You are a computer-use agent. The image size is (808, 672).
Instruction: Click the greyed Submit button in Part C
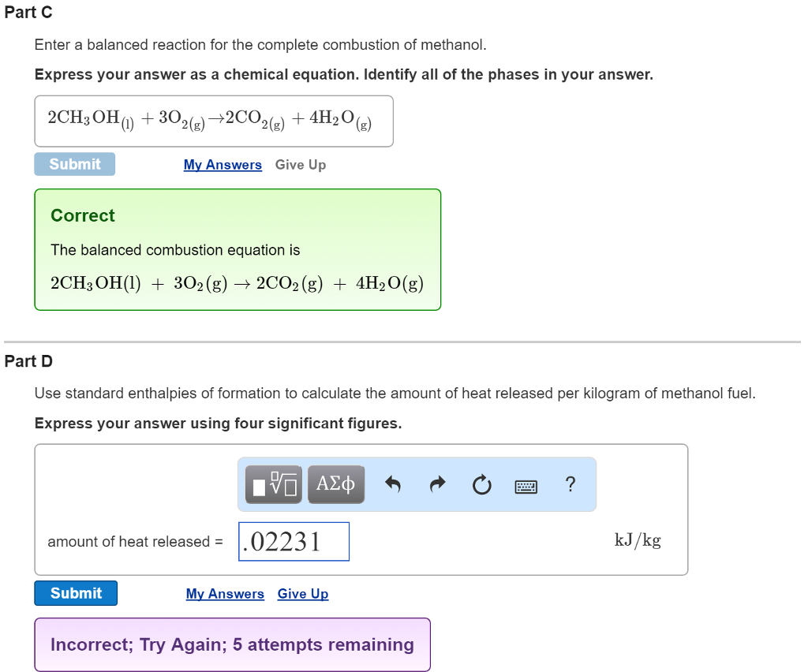pos(75,164)
